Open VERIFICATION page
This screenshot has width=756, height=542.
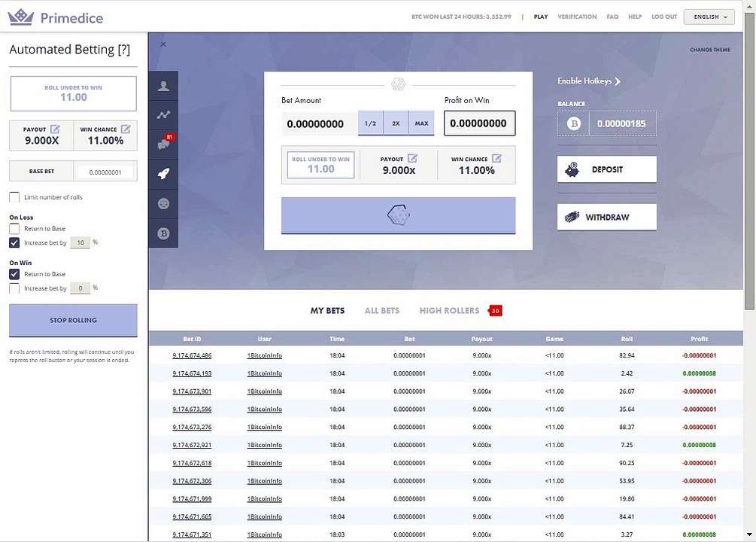(577, 17)
